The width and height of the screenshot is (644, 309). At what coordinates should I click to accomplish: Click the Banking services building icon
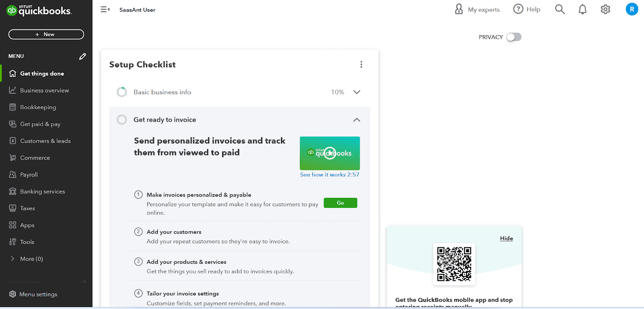point(12,191)
